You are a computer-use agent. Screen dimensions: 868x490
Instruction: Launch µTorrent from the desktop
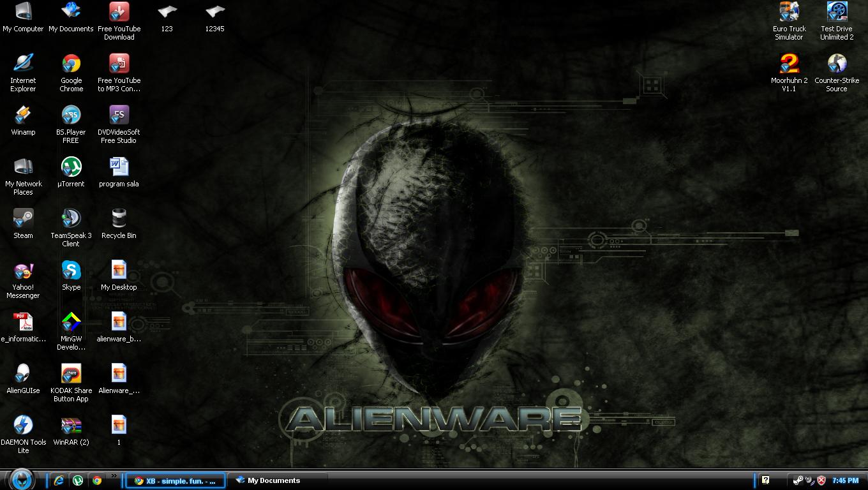[x=71, y=172]
